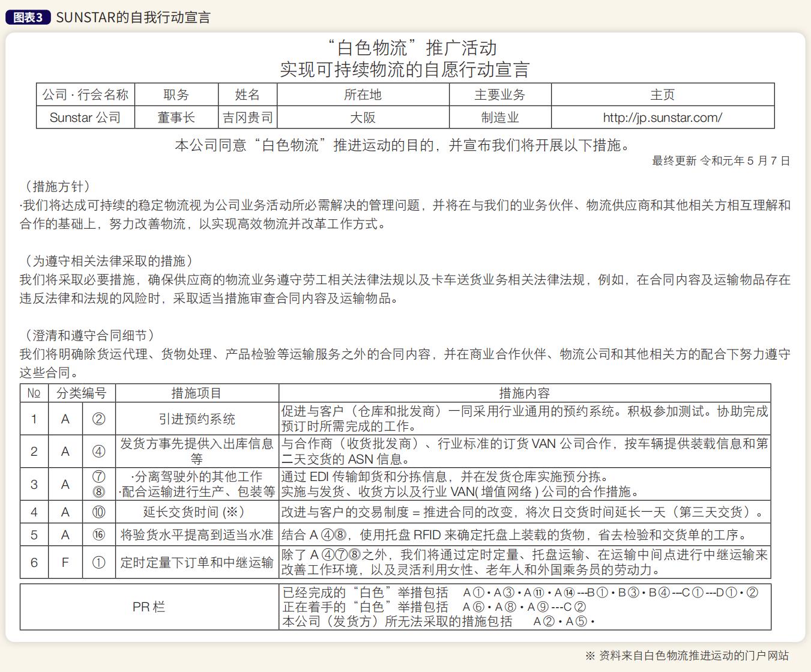This screenshot has width=811, height=672.
Task: Click the PR 栏 cell
Action: coord(149,607)
